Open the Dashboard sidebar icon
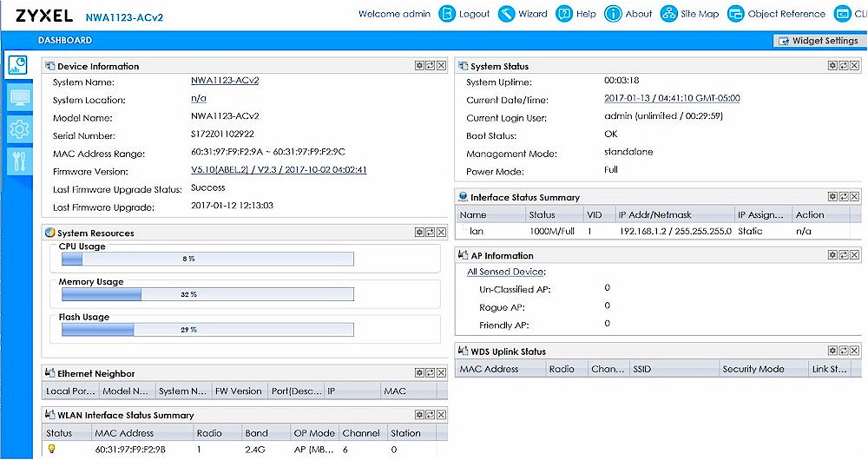This screenshot has height=460, width=868. pyautogui.click(x=17, y=65)
